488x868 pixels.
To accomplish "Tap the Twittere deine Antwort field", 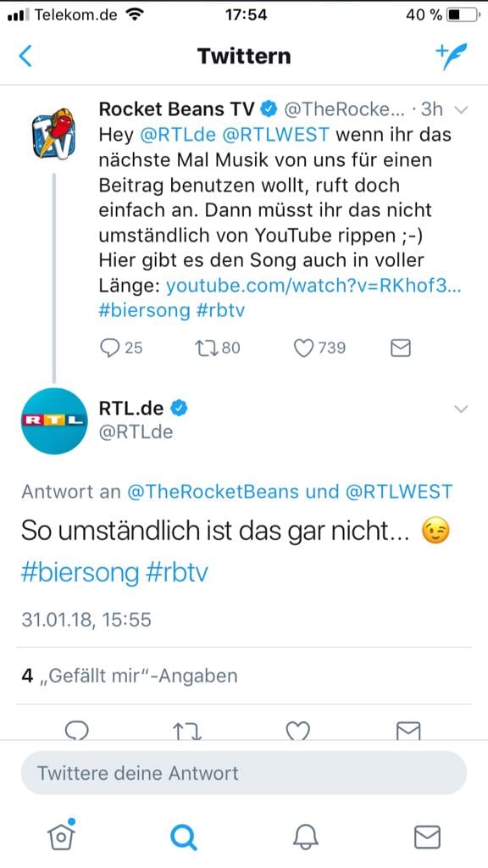I will point(243,773).
